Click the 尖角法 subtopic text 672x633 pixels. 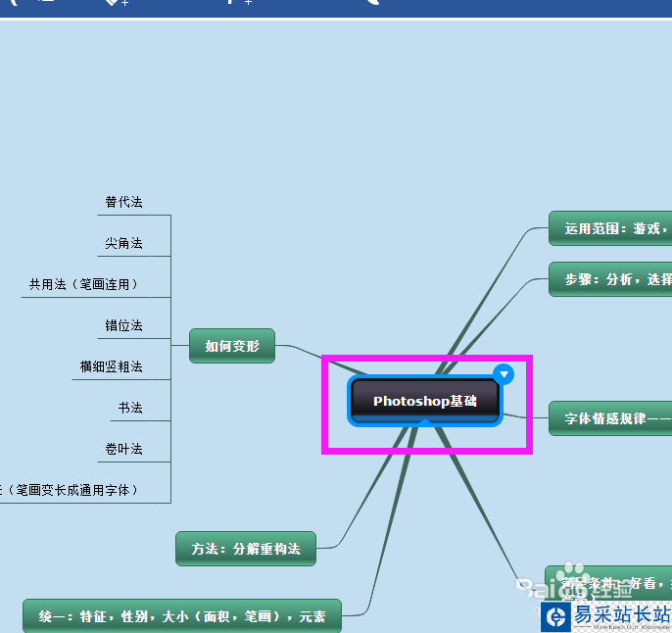pyautogui.click(x=123, y=243)
